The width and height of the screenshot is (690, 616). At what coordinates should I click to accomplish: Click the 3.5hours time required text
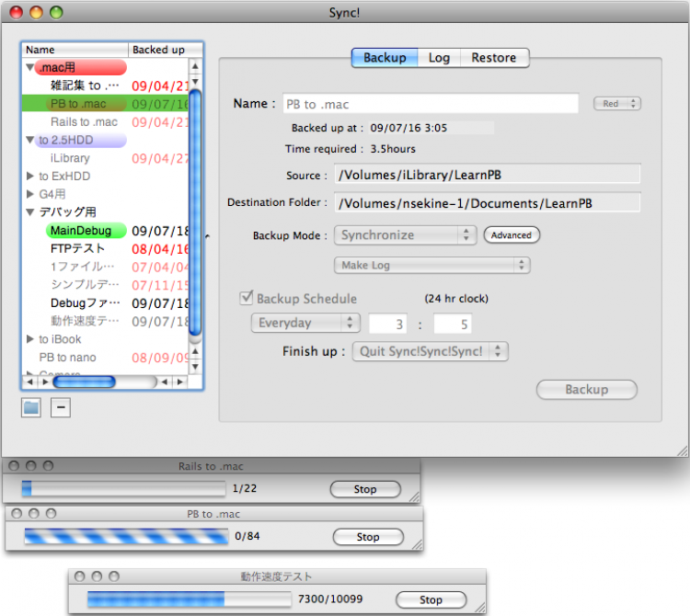pyautogui.click(x=393, y=149)
